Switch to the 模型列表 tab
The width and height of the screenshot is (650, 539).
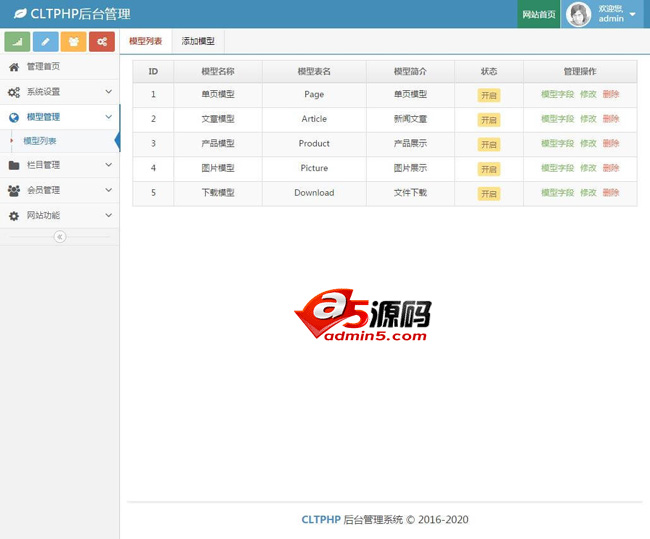click(146, 41)
